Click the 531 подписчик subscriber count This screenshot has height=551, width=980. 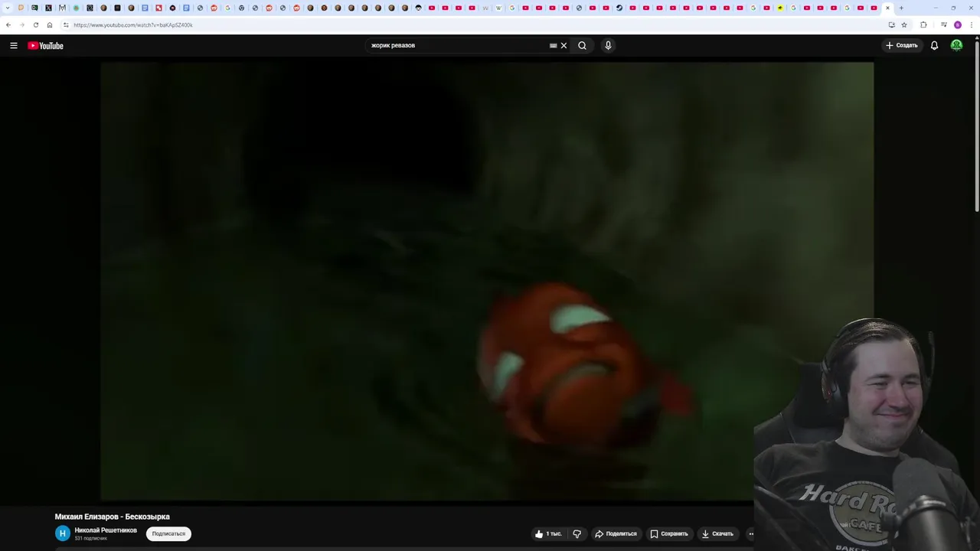coord(90,539)
